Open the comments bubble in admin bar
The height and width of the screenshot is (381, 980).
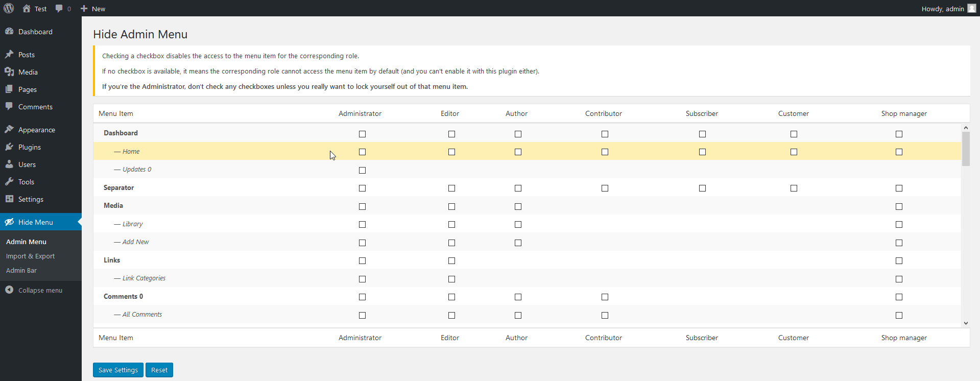[60, 8]
